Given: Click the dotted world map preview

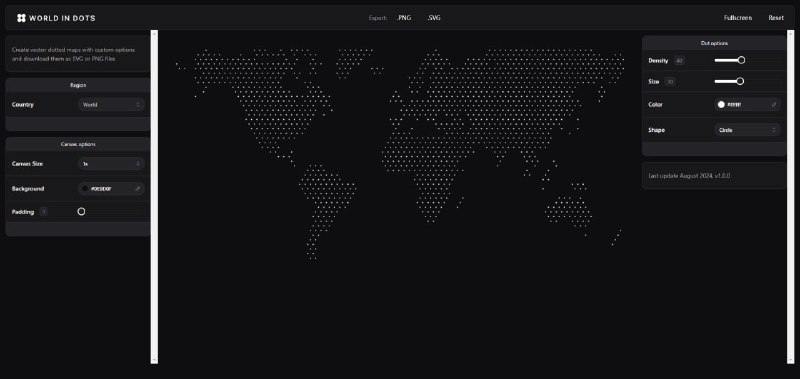Looking at the screenshot, I should (401, 155).
